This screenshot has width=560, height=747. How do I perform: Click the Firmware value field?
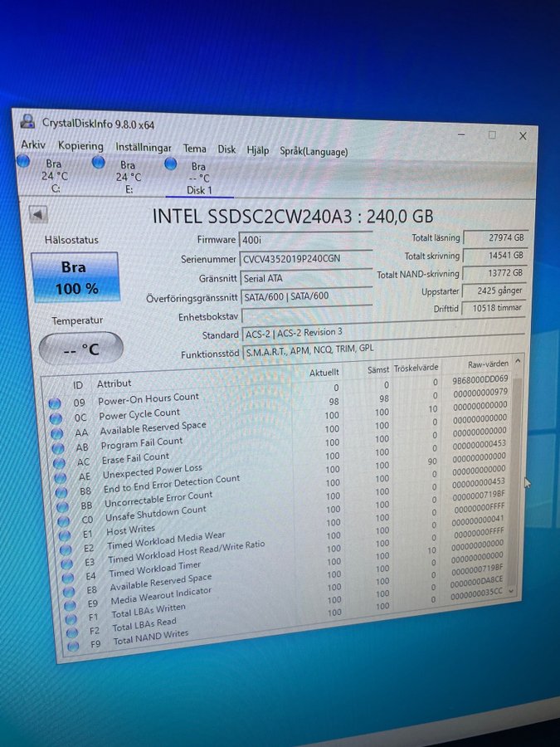coord(305,240)
